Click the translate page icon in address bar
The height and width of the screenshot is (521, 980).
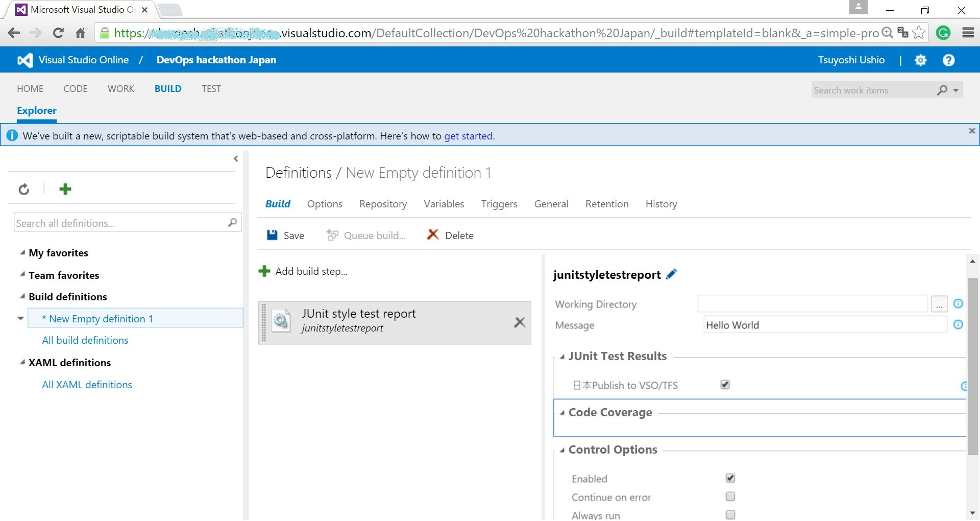[x=902, y=33]
